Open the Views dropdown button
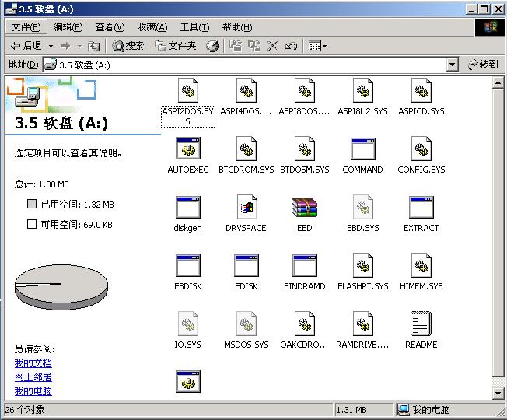 (317, 46)
